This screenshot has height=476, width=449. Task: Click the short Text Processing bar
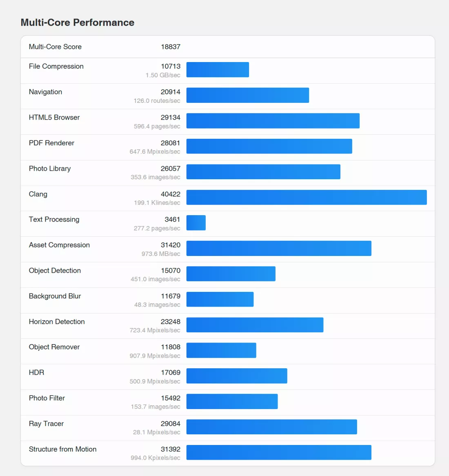point(196,223)
